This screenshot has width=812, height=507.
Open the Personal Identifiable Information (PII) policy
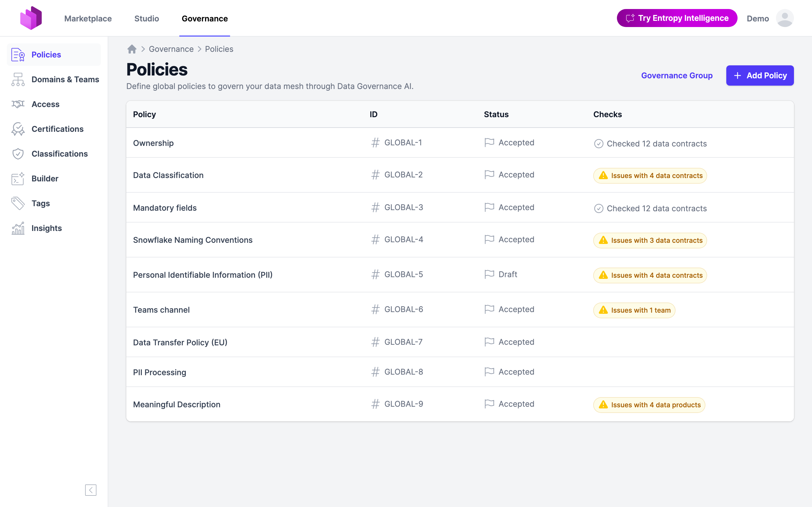click(203, 275)
